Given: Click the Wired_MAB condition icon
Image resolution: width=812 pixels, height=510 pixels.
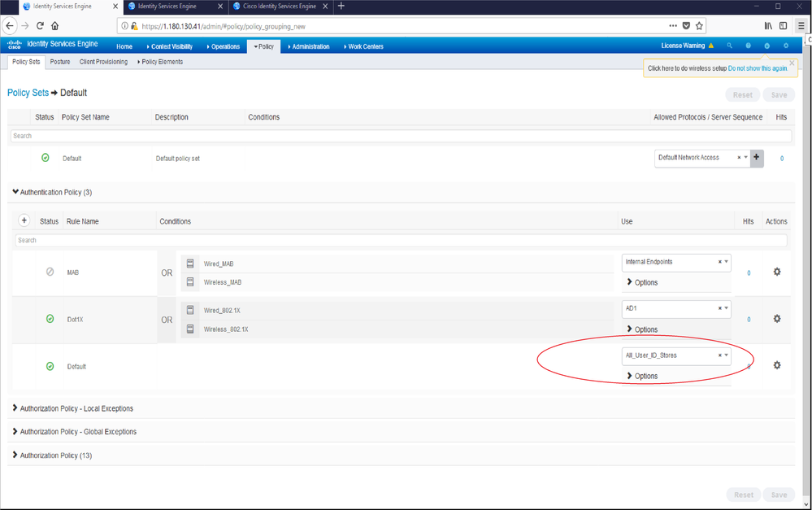Looking at the screenshot, I should 190,264.
